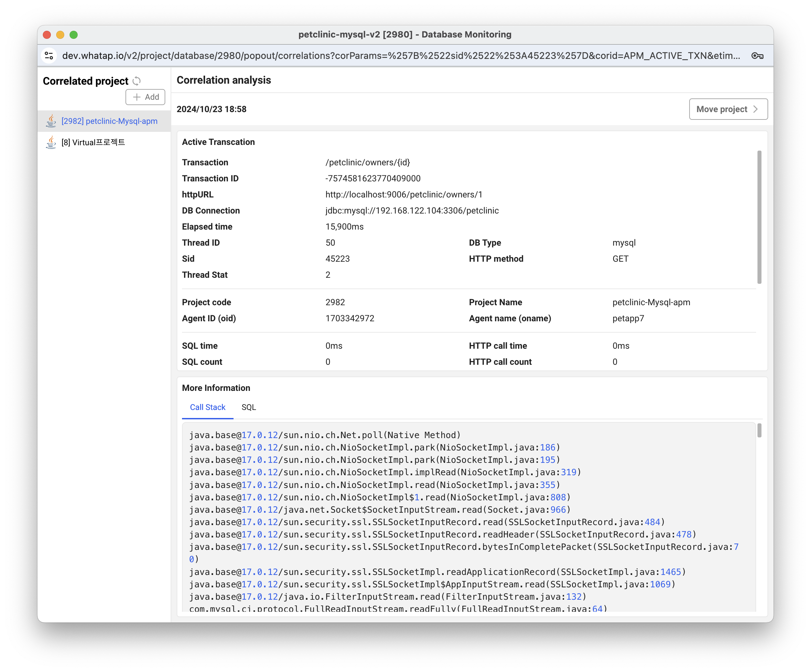The width and height of the screenshot is (811, 672).
Task: Click the timestamp 2024/10/23 18:58
Action: [212, 109]
